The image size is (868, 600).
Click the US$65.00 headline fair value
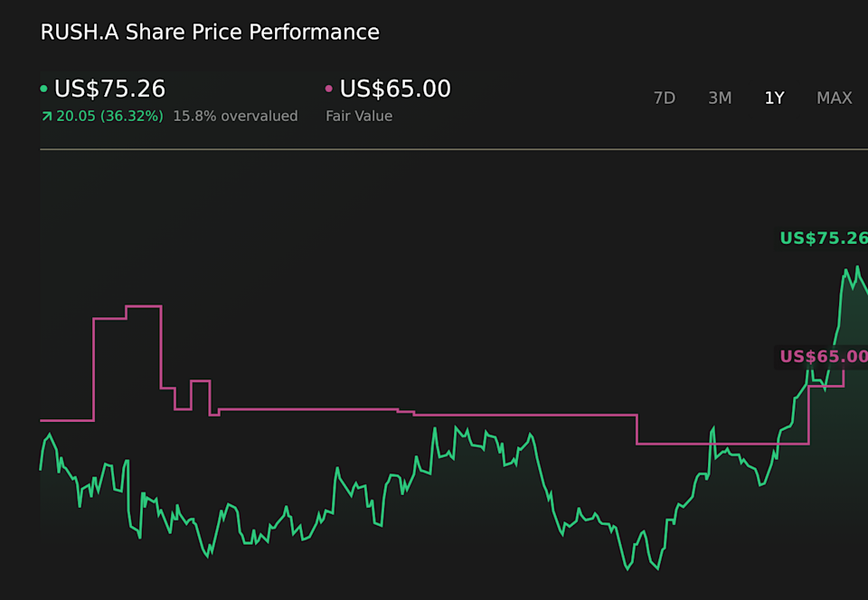395,89
